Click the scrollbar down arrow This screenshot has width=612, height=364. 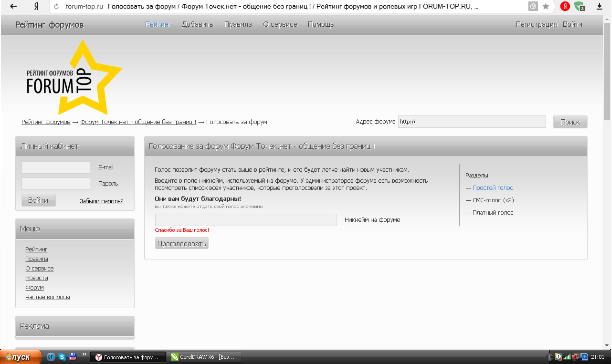tap(607, 345)
